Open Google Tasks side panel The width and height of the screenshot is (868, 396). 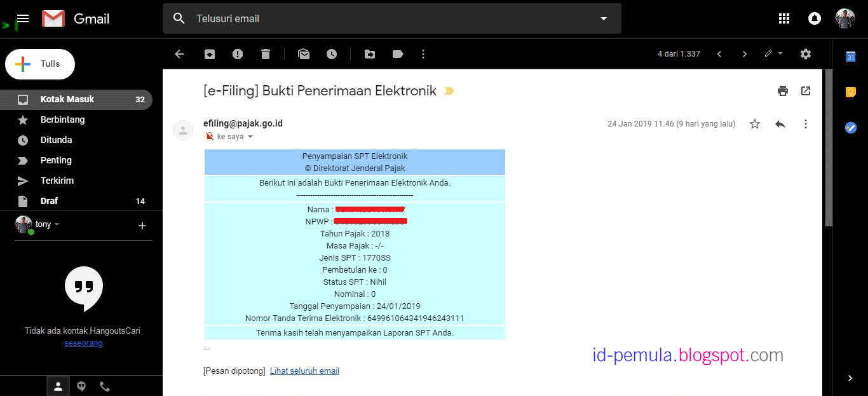point(850,128)
